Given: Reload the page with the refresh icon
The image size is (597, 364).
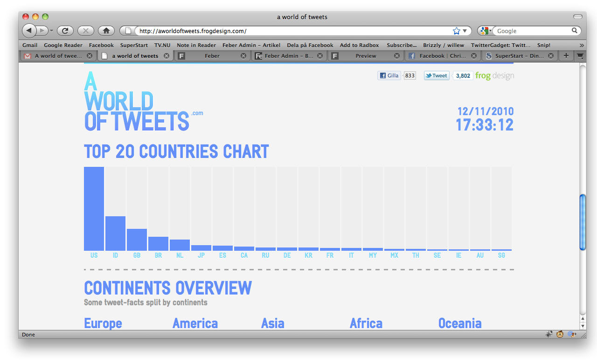Looking at the screenshot, I should 65,31.
